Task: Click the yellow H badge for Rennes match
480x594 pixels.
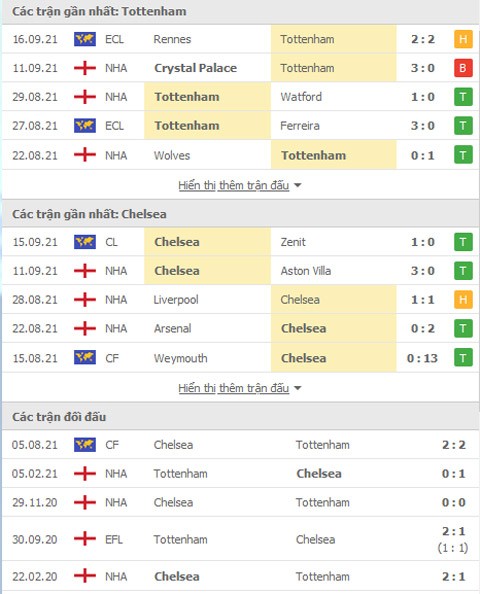Action: coord(463,39)
